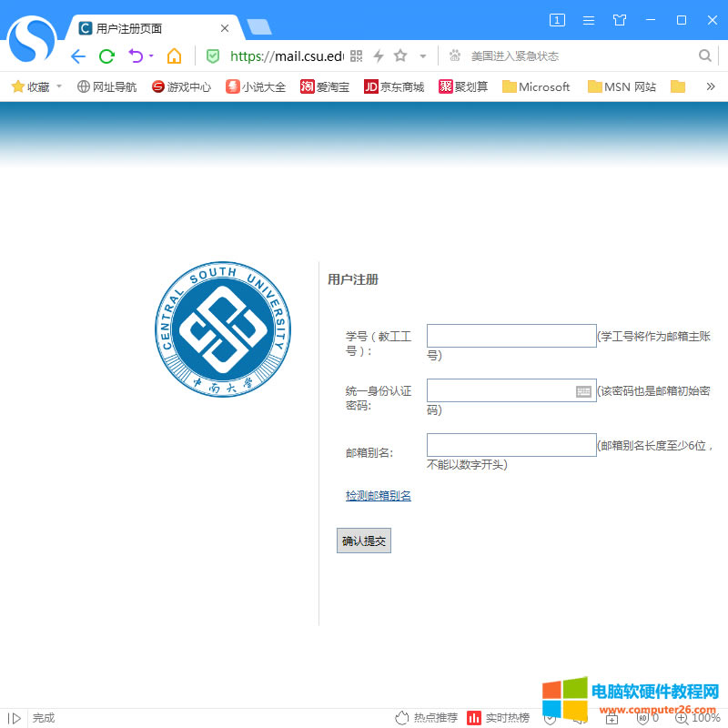Show more bookmarks with the overflow chevron
Image resolution: width=728 pixels, height=728 pixels.
click(711, 87)
